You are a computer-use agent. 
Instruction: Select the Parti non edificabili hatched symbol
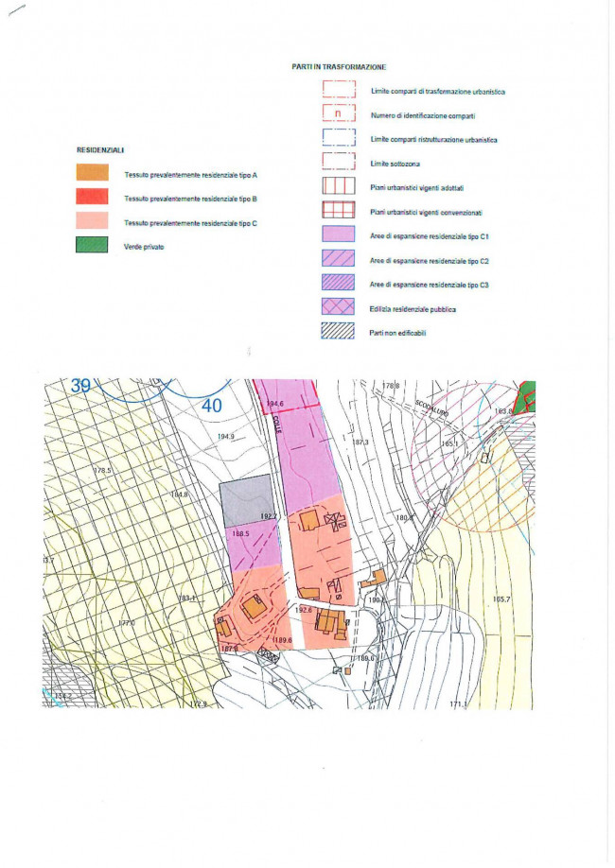338,331
